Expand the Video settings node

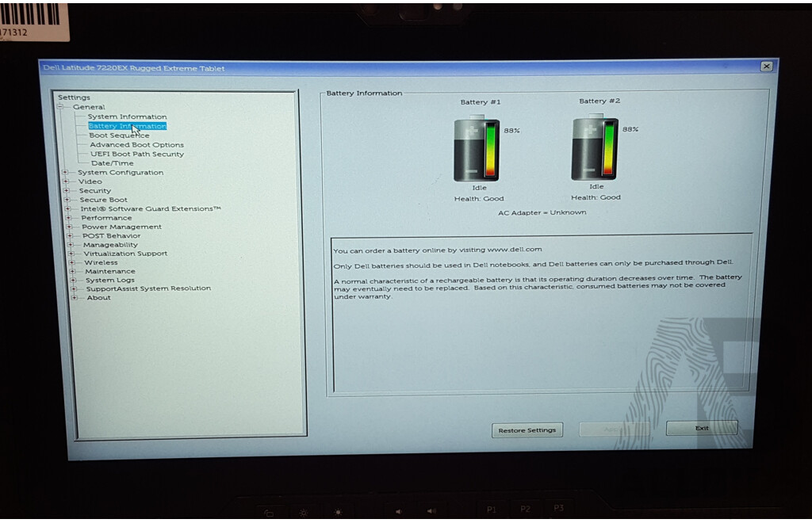point(66,181)
